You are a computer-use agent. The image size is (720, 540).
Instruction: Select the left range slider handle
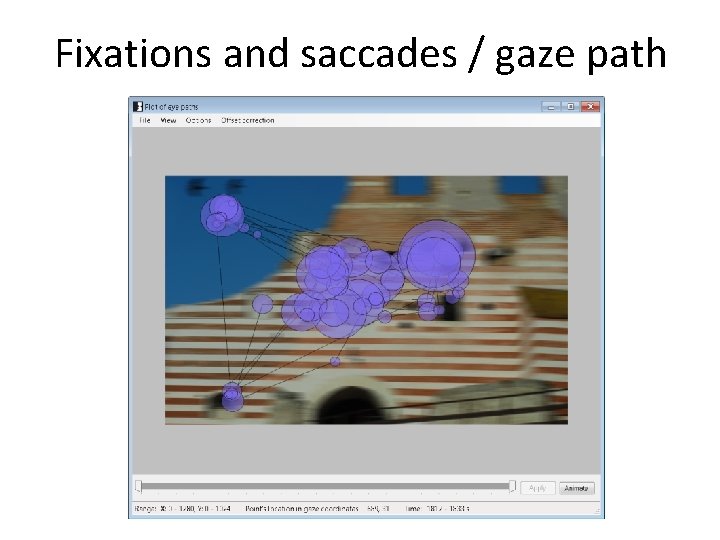pyautogui.click(x=138, y=486)
